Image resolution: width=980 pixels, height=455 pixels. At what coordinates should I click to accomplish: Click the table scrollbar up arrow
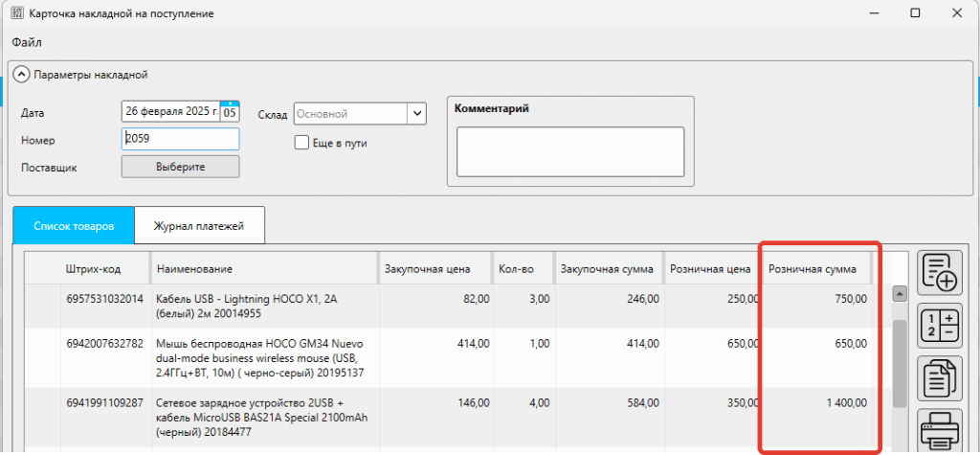pyautogui.click(x=899, y=294)
